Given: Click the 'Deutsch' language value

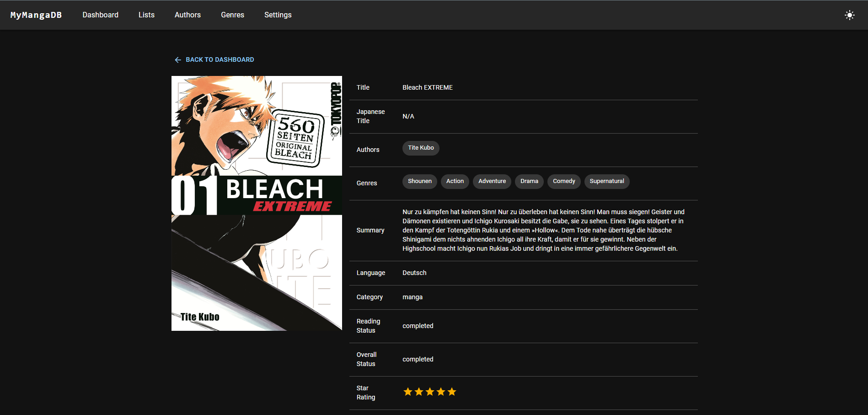Looking at the screenshot, I should pos(414,273).
